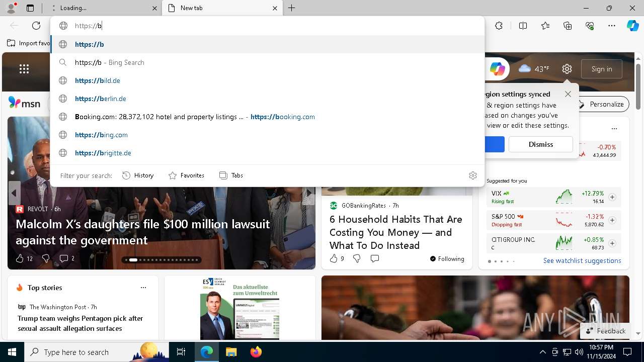Open Malcolm X's daughters lawsuit headline
This screenshot has height=362, width=644.
[x=143, y=232]
